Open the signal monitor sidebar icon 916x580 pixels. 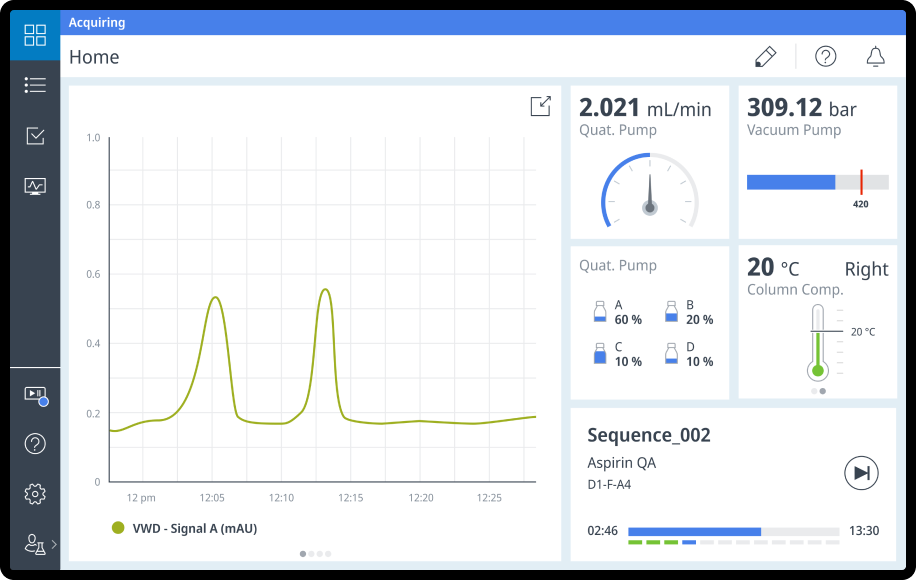tap(35, 186)
